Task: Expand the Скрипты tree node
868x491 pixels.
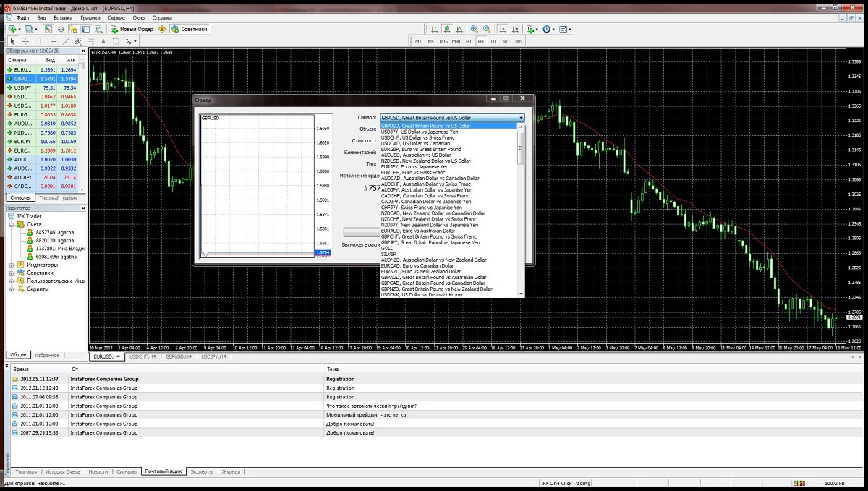Action: coord(12,289)
